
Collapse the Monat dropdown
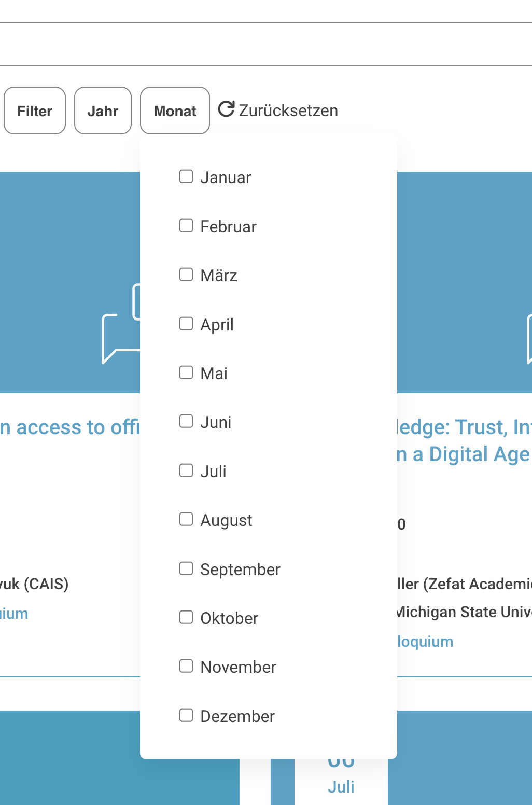pyautogui.click(x=175, y=111)
